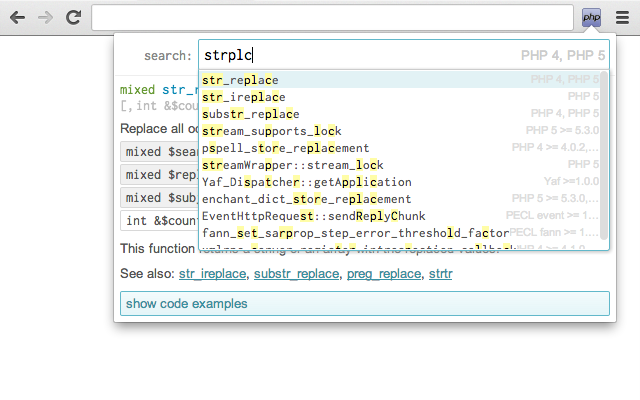Click the browser forward arrow
Viewport: 640px width, 400px height.
click(x=45, y=18)
